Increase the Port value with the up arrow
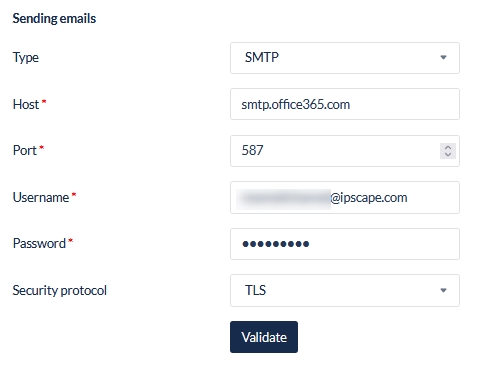 pos(448,147)
